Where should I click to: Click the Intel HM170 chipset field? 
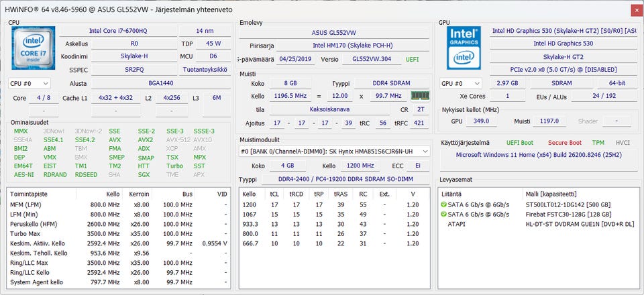352,46
